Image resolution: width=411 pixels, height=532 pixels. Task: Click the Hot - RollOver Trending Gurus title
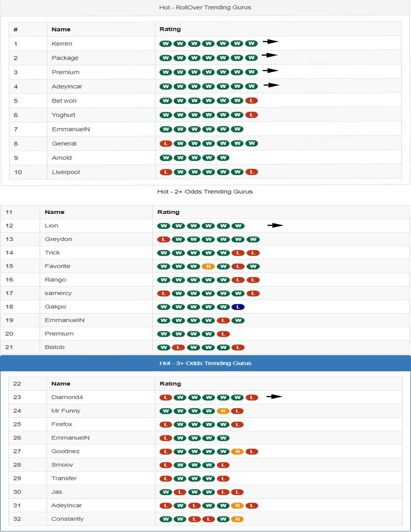[x=205, y=7]
